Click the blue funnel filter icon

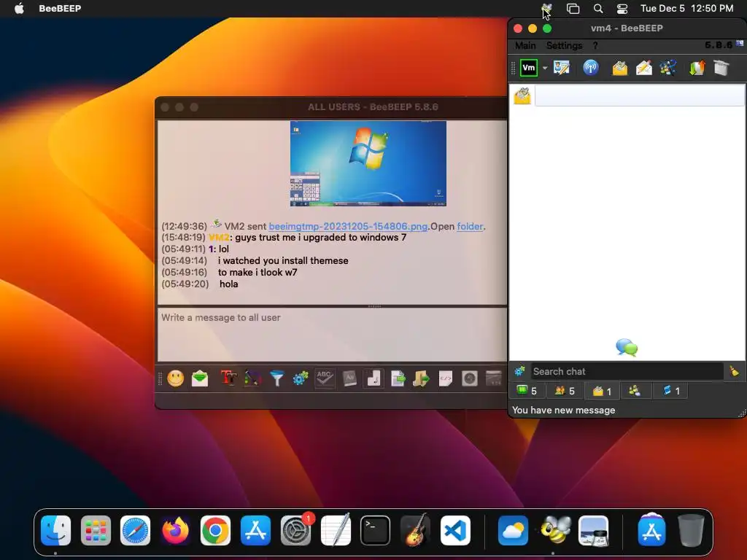pyautogui.click(x=276, y=378)
